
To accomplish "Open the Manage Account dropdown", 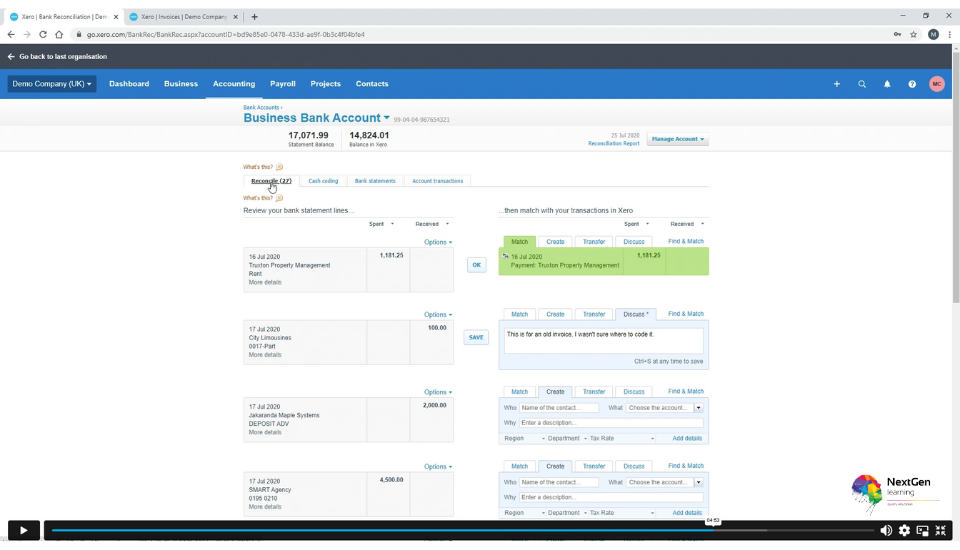I will pos(678,139).
